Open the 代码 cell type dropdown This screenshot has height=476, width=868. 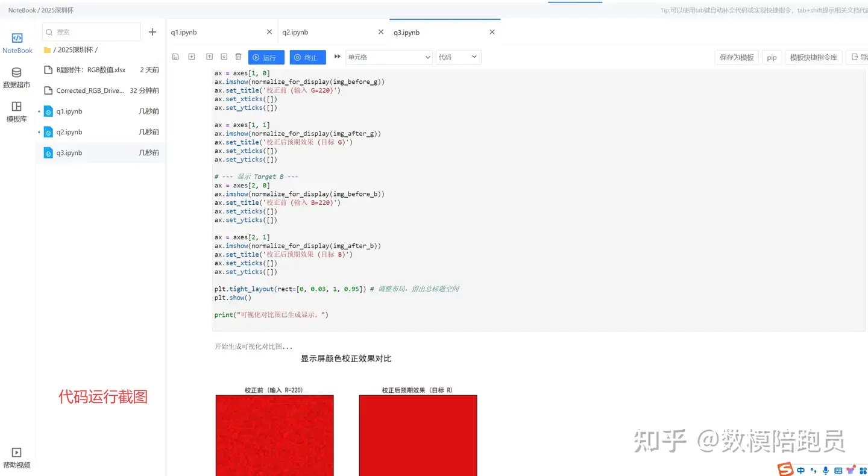[x=458, y=57]
